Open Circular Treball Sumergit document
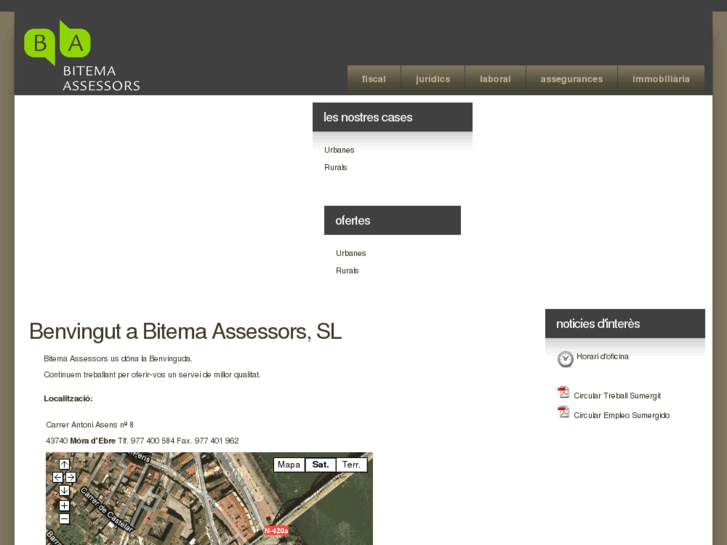 click(617, 396)
